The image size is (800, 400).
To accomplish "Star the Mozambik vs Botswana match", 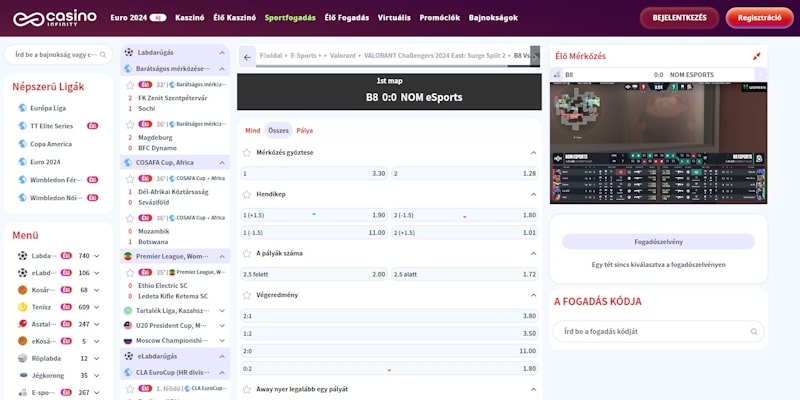I will pos(130,218).
